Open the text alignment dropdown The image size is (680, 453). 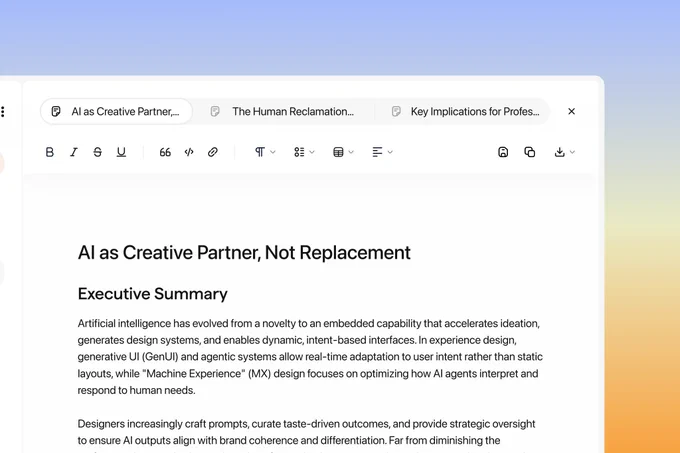(382, 152)
